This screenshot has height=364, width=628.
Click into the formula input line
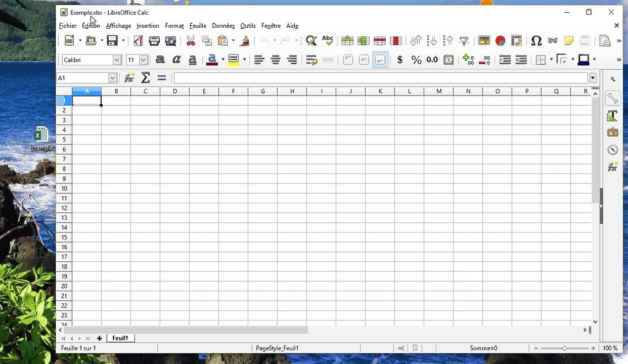[x=380, y=78]
